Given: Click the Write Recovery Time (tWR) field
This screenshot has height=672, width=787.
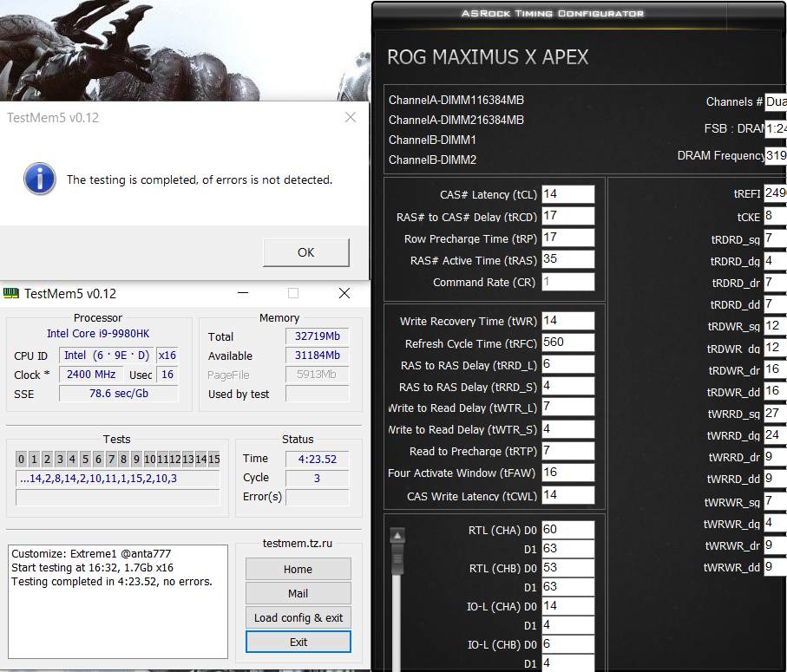Looking at the screenshot, I should click(568, 321).
